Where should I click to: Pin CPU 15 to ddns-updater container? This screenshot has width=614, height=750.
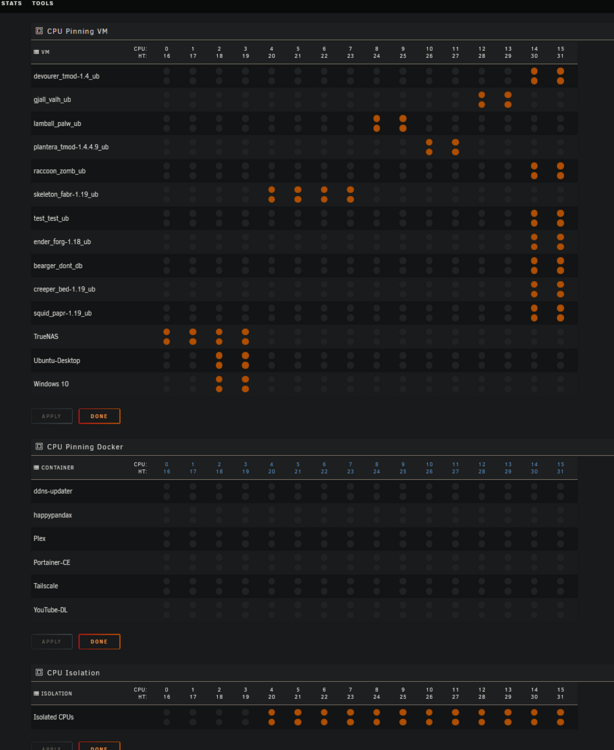click(x=560, y=486)
